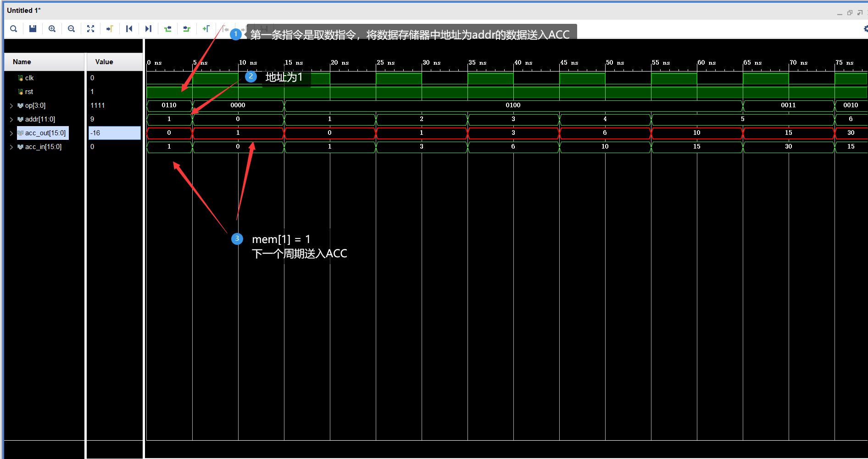Image resolution: width=868 pixels, height=459 pixels.
Task: Click the 0110 op waveform segment
Action: 169,105
